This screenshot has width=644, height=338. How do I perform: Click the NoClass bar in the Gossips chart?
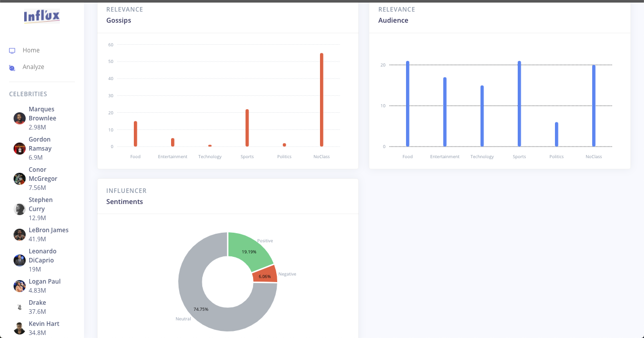point(321,100)
